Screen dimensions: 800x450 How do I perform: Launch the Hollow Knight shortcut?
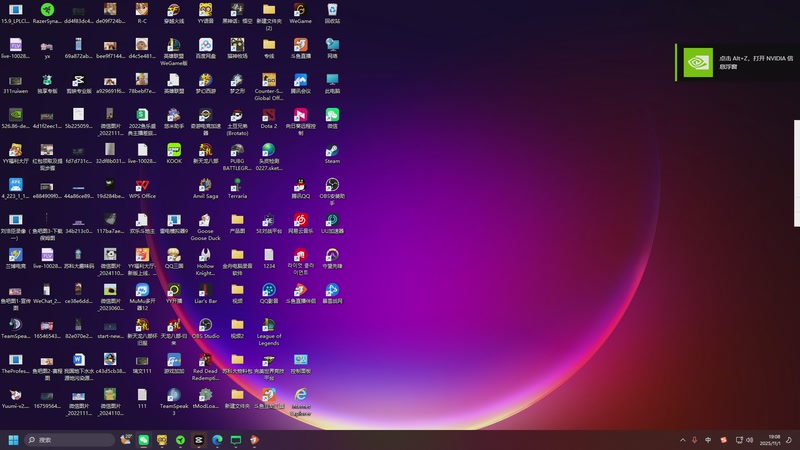206,262
